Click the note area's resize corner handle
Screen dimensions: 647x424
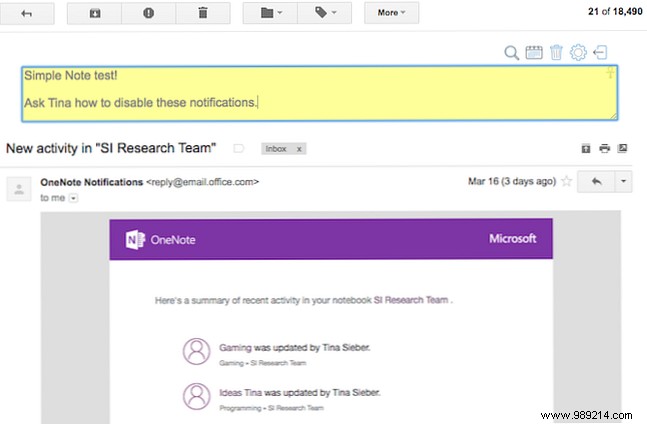[x=613, y=117]
